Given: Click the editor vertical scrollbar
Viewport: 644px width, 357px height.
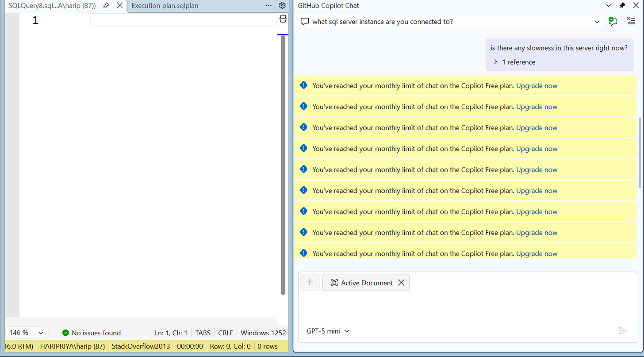Looking at the screenshot, I should [x=283, y=165].
